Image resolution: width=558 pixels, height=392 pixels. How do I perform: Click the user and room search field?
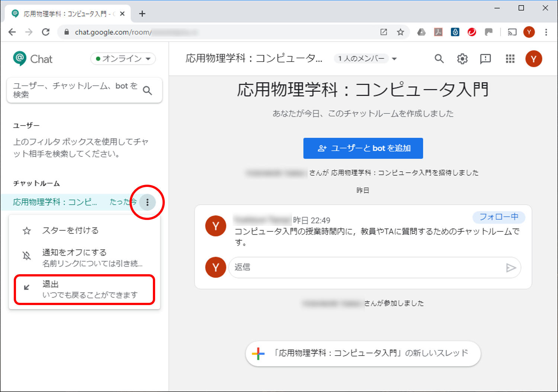point(84,90)
